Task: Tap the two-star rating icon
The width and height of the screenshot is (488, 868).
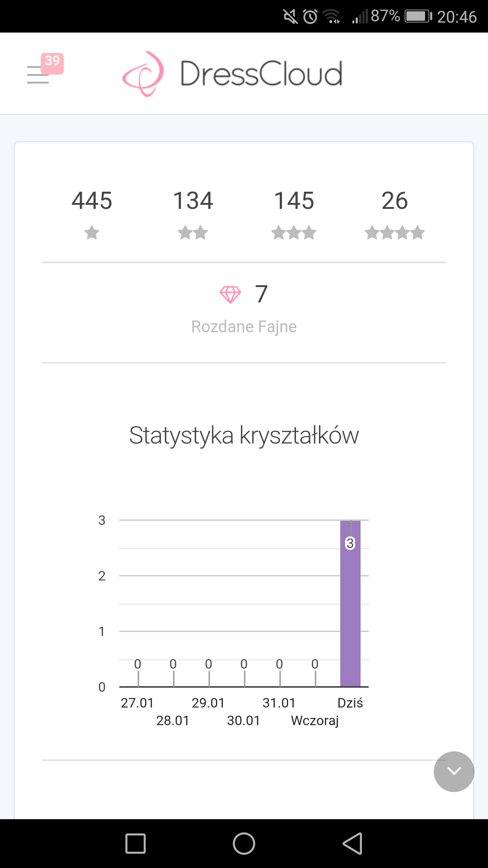Action: tap(193, 233)
